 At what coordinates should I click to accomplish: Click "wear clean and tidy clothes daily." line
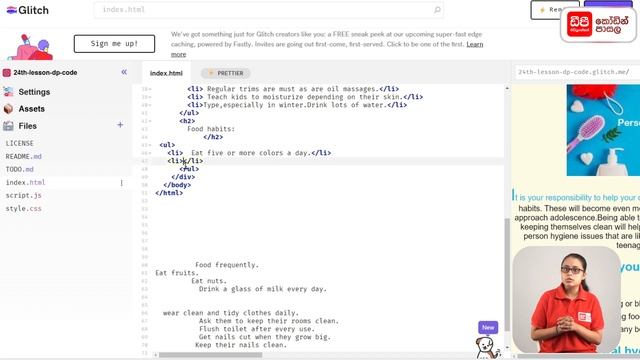231,313
